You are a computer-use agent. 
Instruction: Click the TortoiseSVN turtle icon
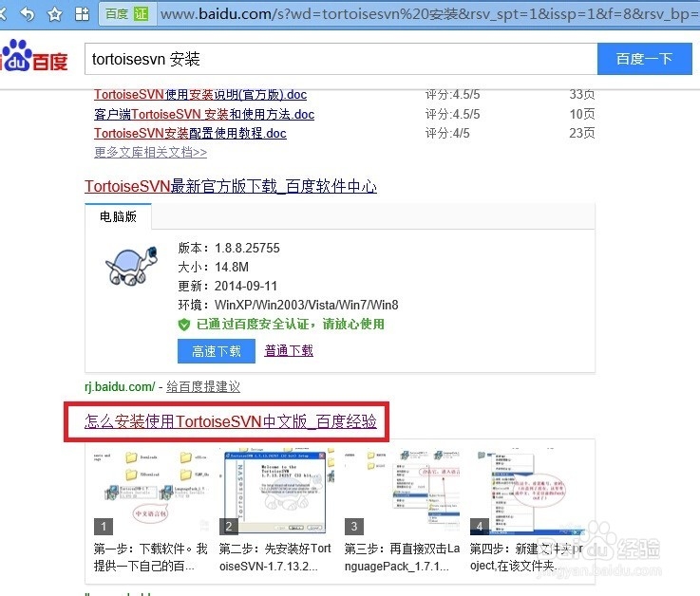click(131, 266)
